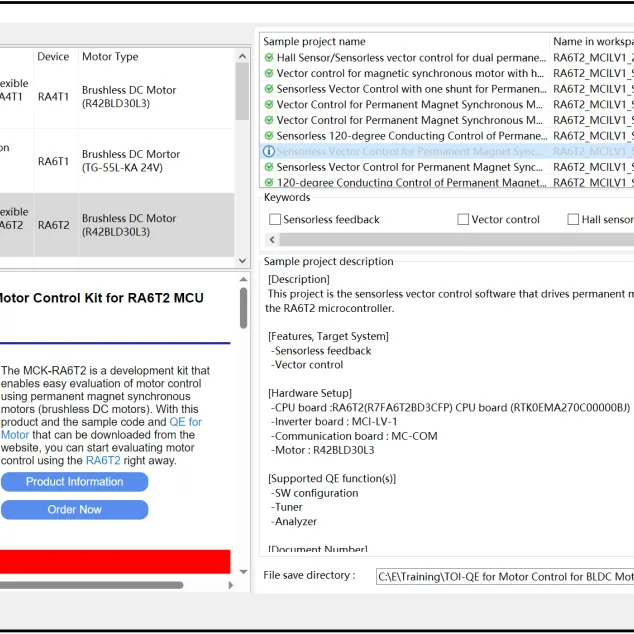The height and width of the screenshot is (634, 634).
Task: Check the Hall sensor keyword checkbox
Action: (573, 220)
